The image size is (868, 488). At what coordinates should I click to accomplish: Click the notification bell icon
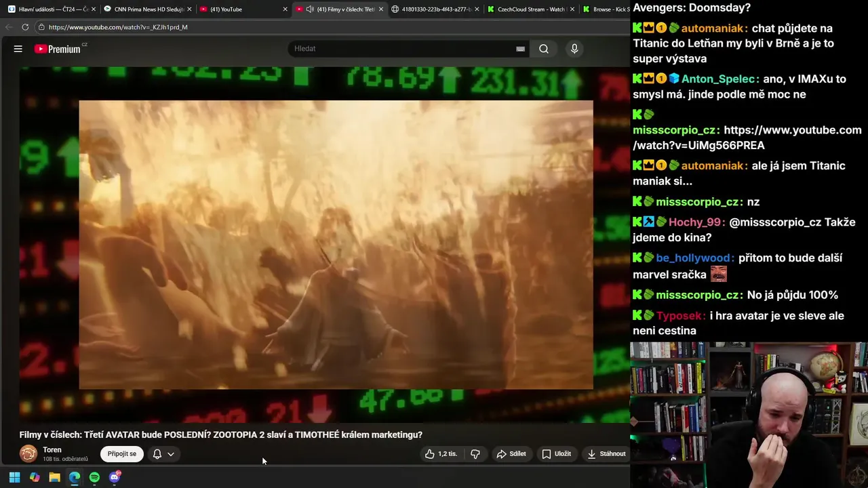click(157, 454)
